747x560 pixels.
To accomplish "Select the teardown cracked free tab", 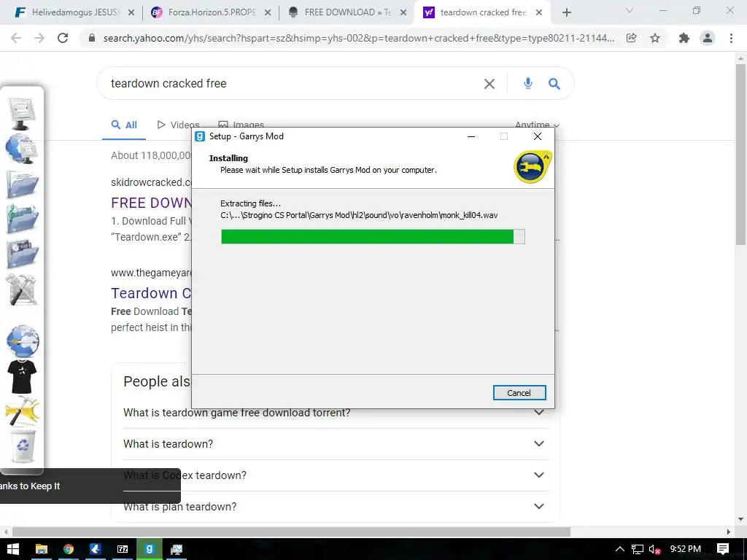I will (482, 12).
